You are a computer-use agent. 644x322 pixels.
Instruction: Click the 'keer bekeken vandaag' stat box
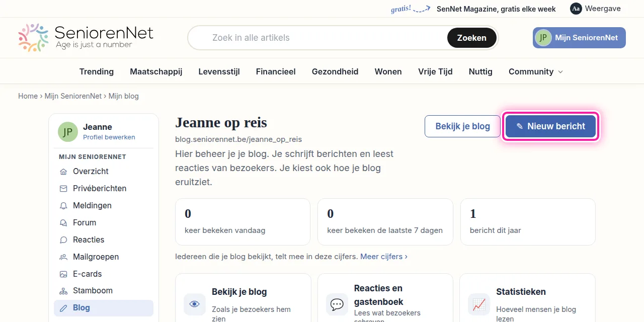(x=243, y=222)
